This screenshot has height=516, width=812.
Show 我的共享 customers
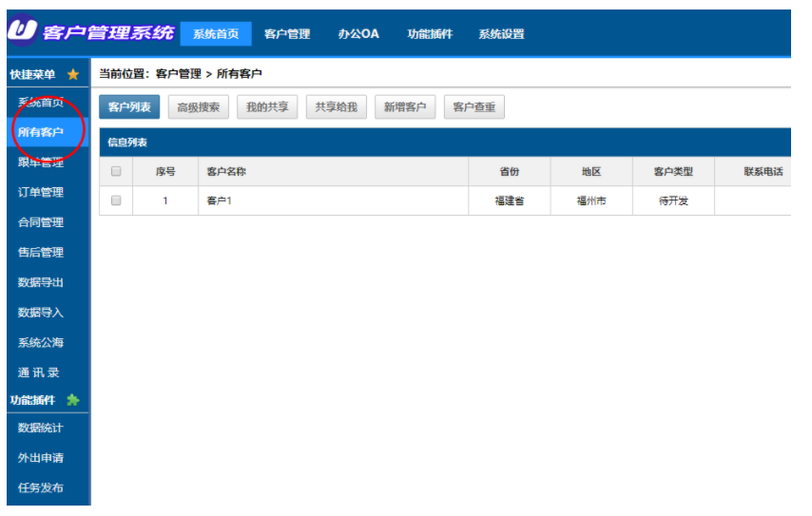pos(267,107)
